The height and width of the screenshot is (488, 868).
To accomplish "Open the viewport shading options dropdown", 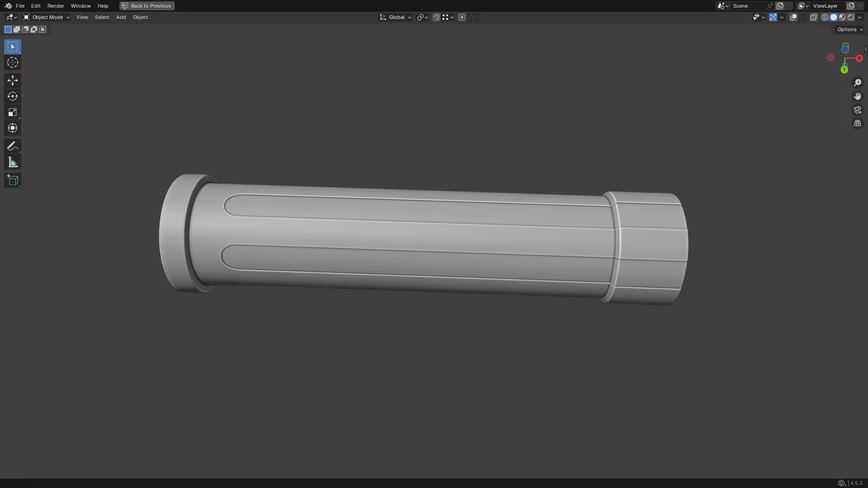I will (859, 17).
